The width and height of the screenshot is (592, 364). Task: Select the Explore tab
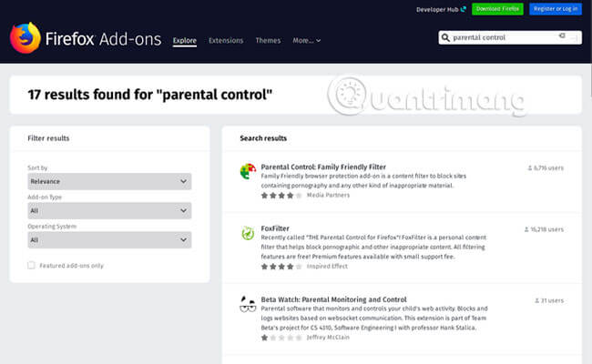185,41
